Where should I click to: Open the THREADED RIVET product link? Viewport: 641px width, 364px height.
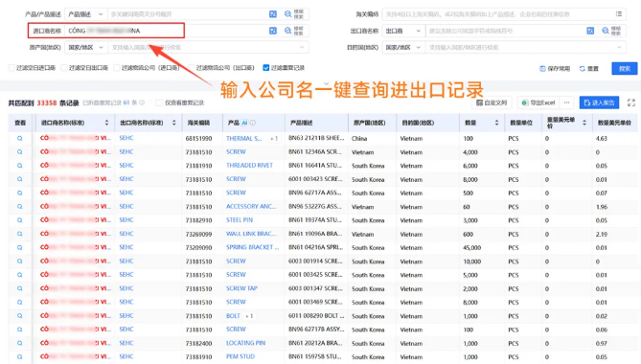click(x=249, y=166)
